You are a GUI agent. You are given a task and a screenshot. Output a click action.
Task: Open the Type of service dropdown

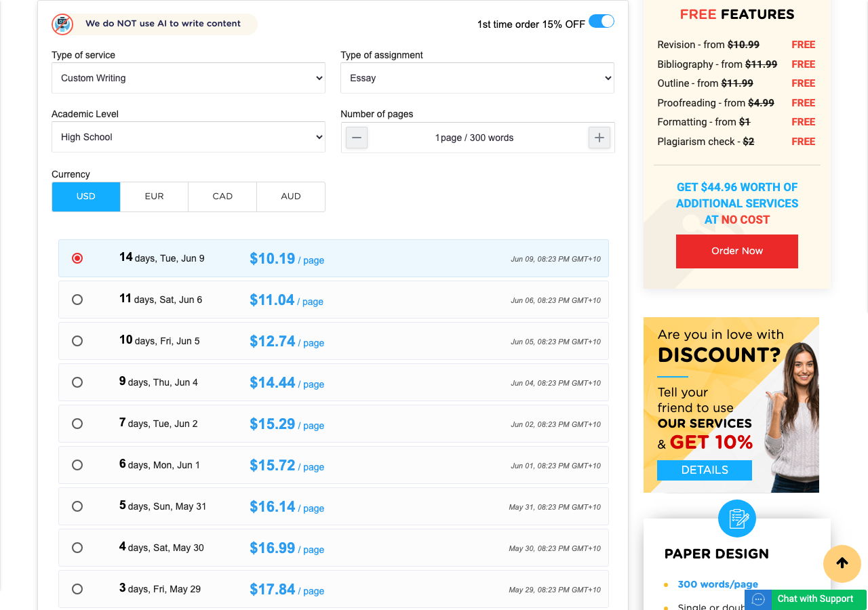pyautogui.click(x=189, y=78)
